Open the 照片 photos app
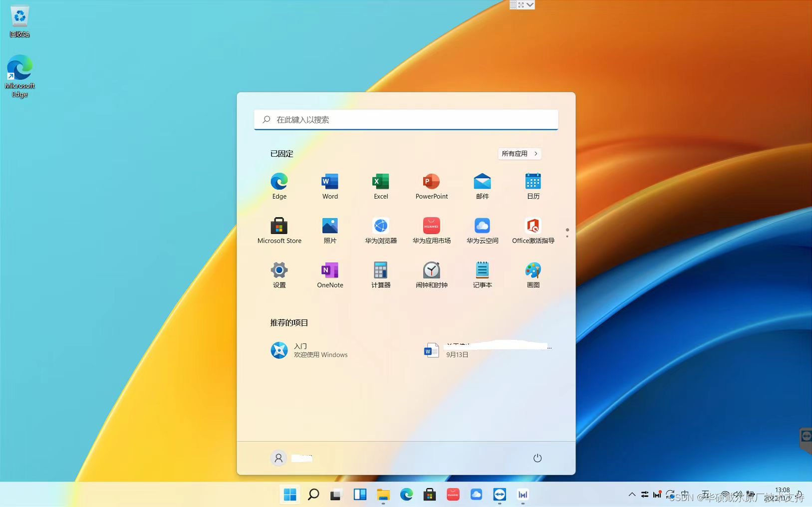This screenshot has height=507, width=812. [330, 231]
